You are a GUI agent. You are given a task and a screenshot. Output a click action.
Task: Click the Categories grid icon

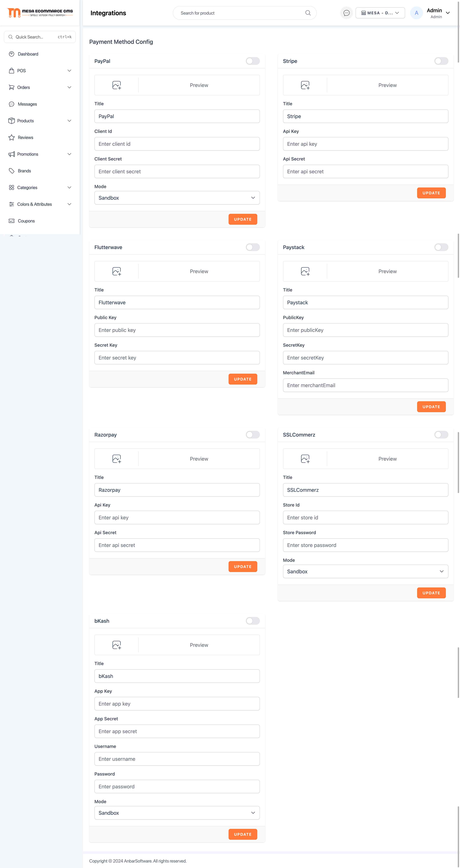point(11,187)
